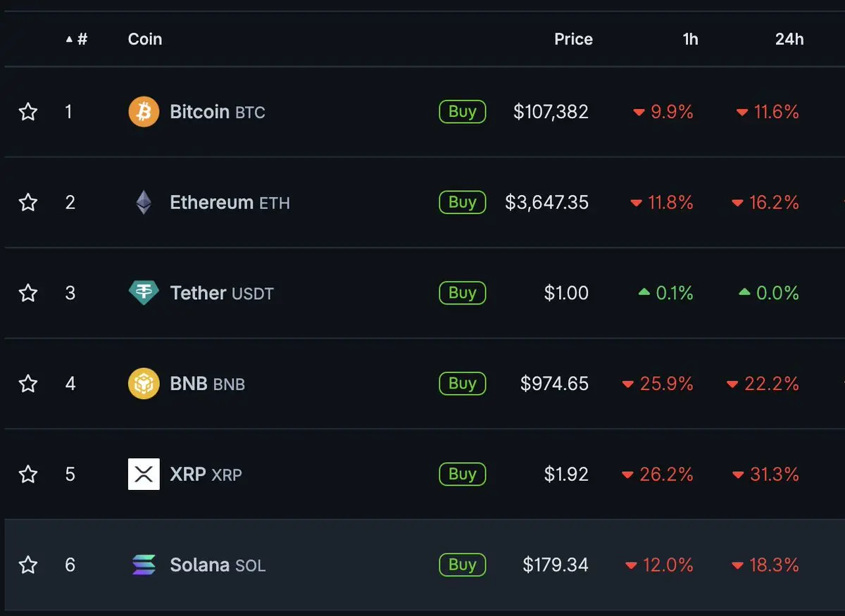Select the Buy button for Ethereum
This screenshot has height=616, width=845.
[x=463, y=202]
